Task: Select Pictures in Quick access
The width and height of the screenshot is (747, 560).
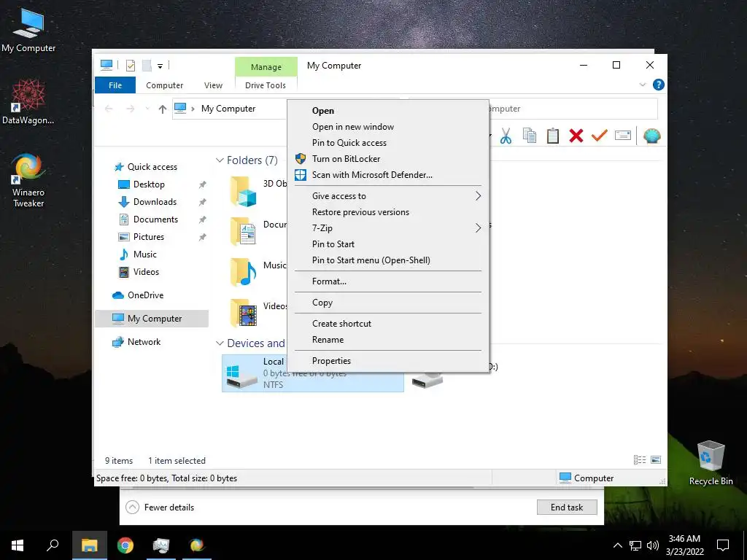Action: 149,237
